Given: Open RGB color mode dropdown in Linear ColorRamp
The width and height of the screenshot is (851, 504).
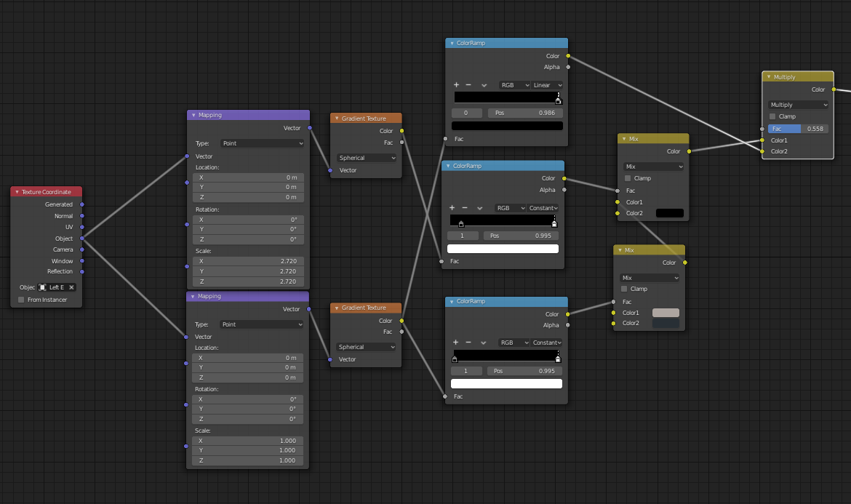Looking at the screenshot, I should click(514, 85).
